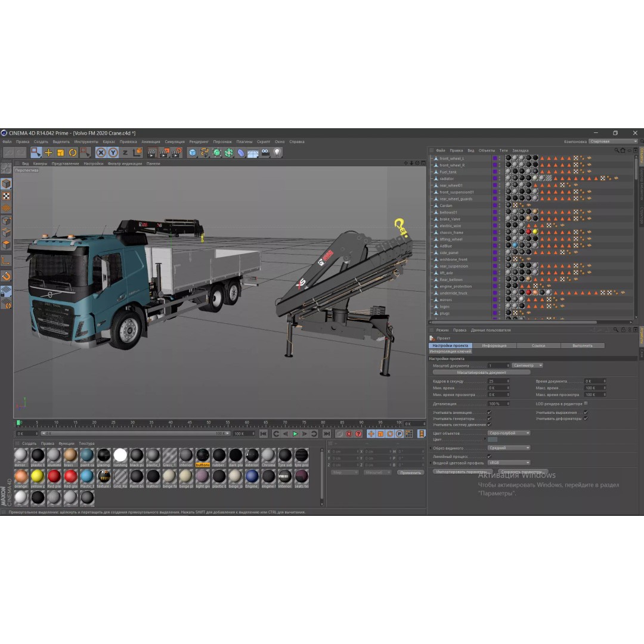644x644 pixels.
Task: Open the deformer blue capsule icon
Action: pos(241,153)
